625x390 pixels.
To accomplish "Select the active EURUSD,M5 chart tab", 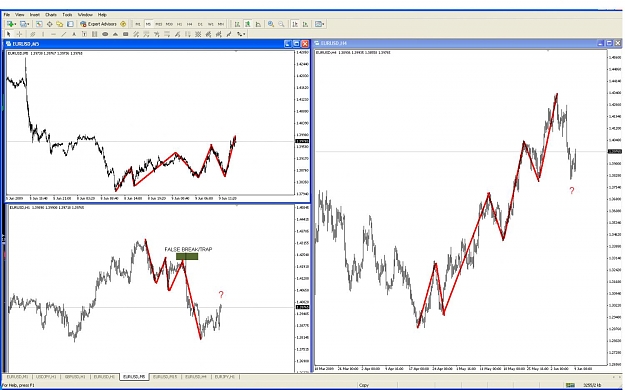I will (134, 376).
